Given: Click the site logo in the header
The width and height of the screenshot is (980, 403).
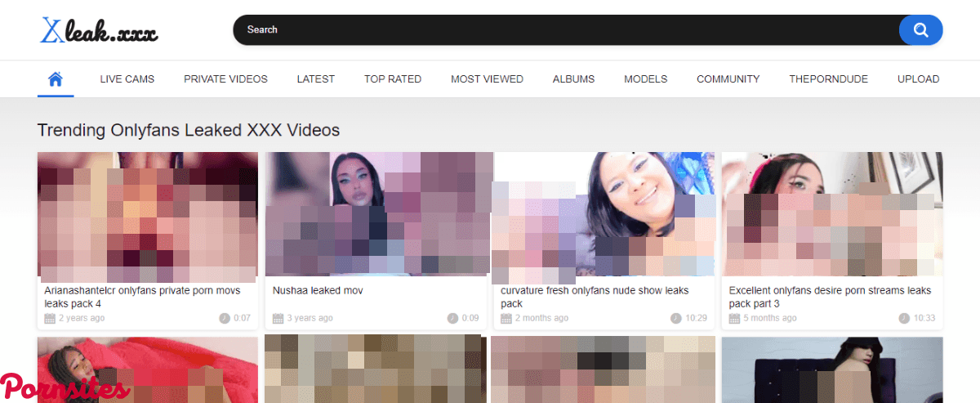Looking at the screenshot, I should (x=99, y=31).
